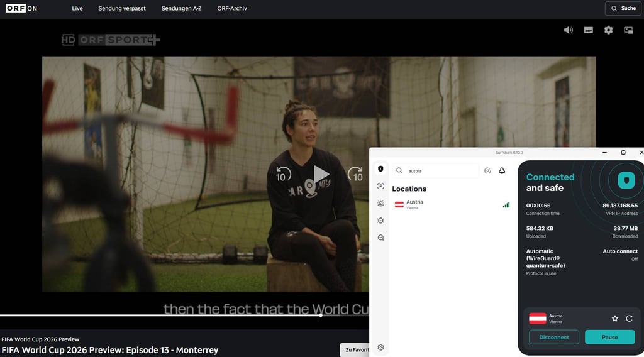Click the VPN IP address 89.187.168.55

click(619, 205)
